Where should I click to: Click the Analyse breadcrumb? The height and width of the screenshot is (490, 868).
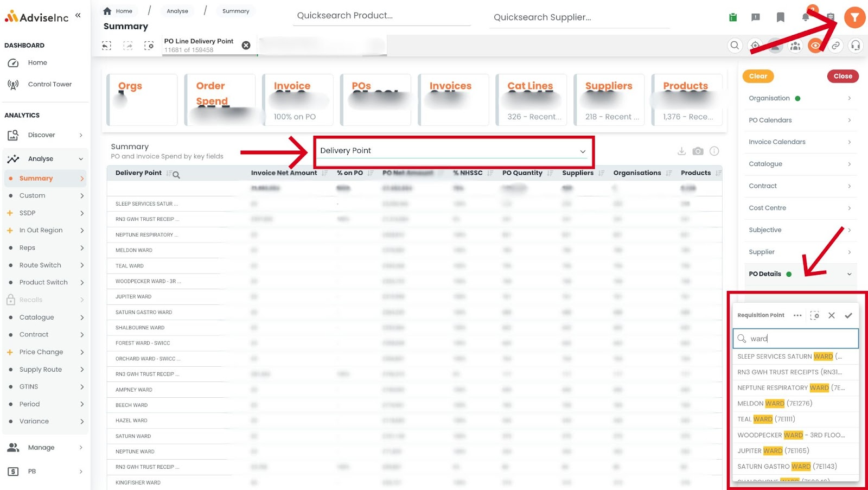177,11
